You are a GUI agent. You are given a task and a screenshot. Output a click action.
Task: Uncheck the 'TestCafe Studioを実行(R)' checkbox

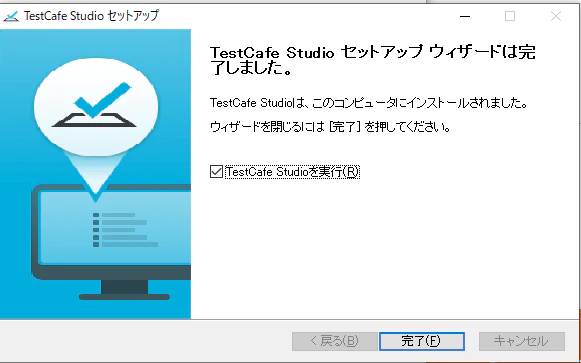[216, 172]
